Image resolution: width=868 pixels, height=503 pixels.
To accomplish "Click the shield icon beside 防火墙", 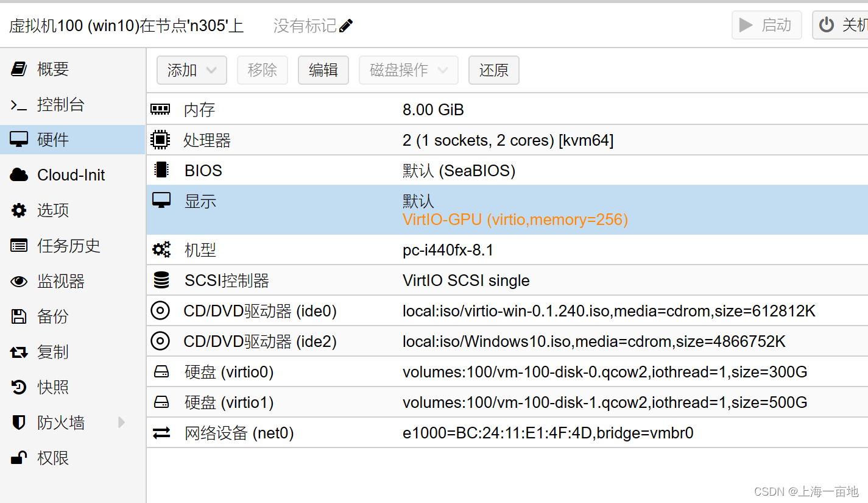I will point(19,423).
